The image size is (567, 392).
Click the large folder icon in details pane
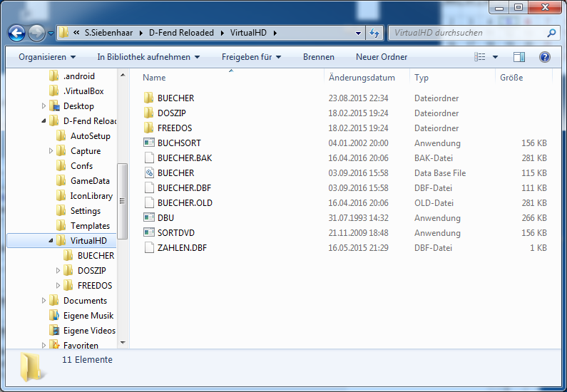coord(31,367)
